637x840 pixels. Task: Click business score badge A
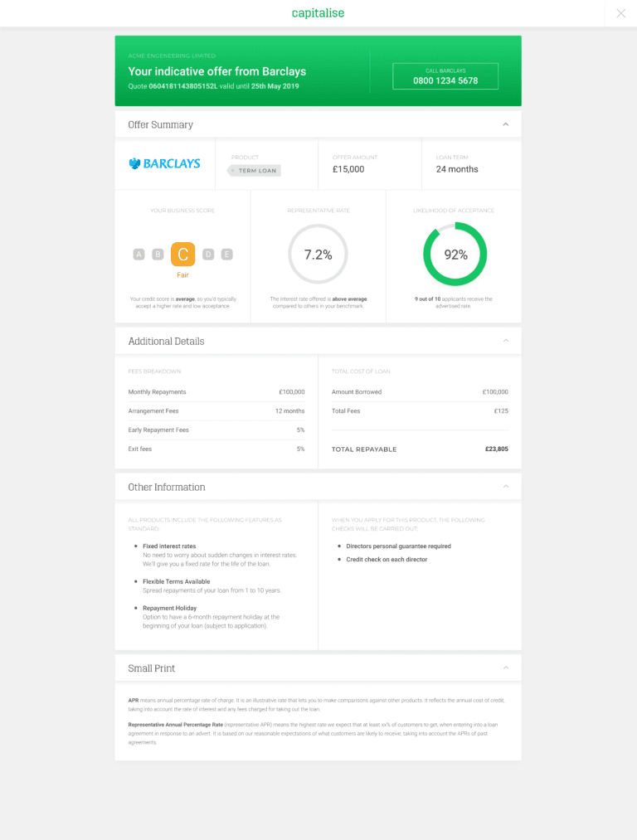click(x=139, y=255)
